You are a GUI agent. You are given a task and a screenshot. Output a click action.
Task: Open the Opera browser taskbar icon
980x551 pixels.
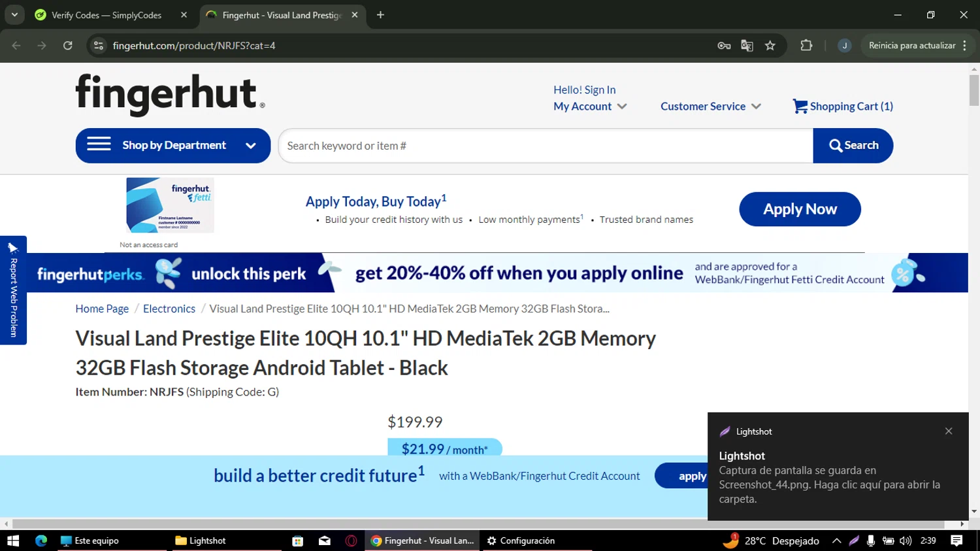point(351,541)
